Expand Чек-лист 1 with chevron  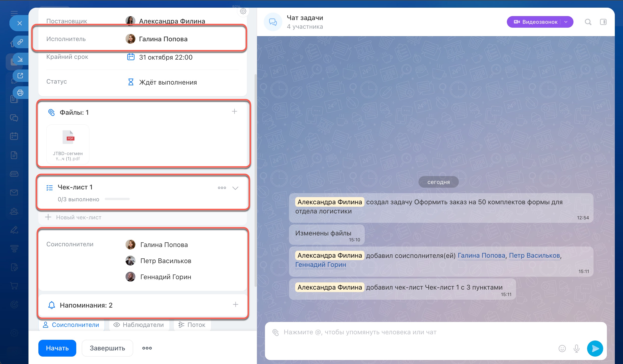click(235, 188)
